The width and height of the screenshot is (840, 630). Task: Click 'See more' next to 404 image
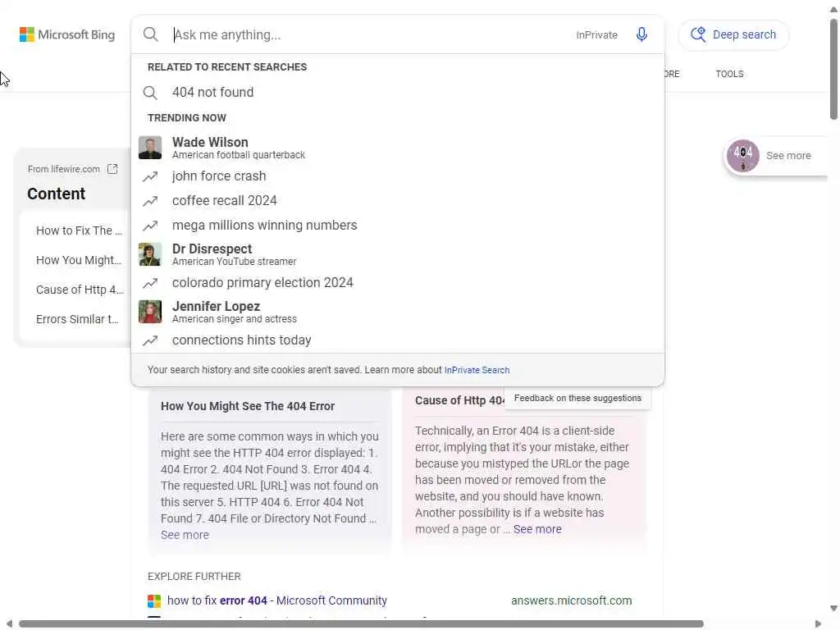[x=788, y=156]
